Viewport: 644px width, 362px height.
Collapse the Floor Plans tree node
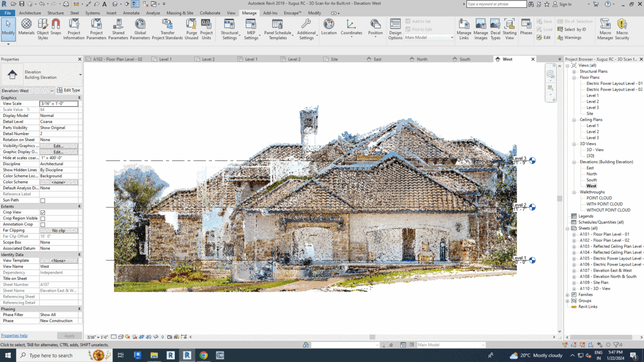click(574, 78)
